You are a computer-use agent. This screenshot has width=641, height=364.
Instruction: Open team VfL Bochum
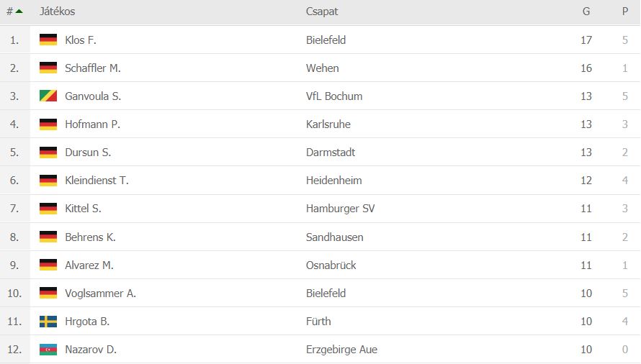[x=334, y=96]
